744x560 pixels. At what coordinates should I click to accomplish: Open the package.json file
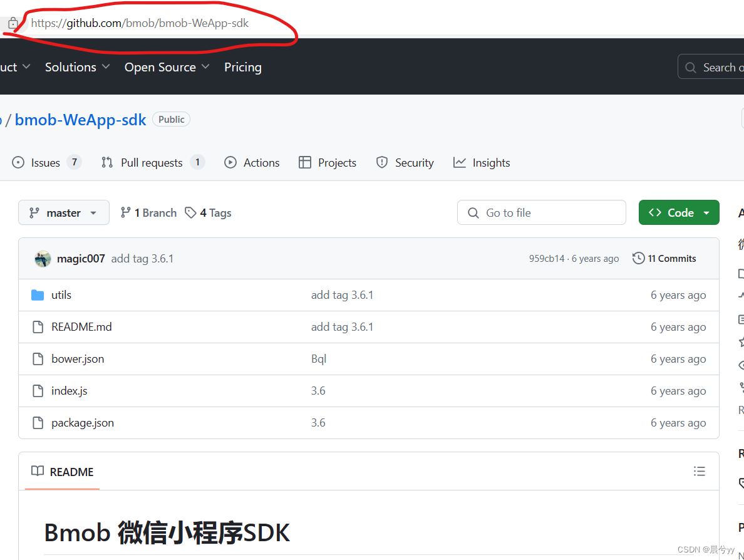(83, 423)
